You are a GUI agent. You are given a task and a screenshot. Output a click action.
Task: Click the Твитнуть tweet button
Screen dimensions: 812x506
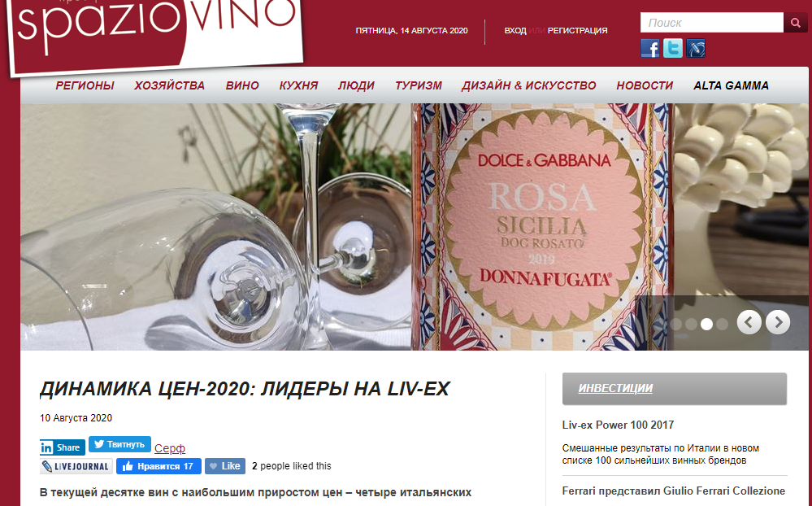click(119, 444)
